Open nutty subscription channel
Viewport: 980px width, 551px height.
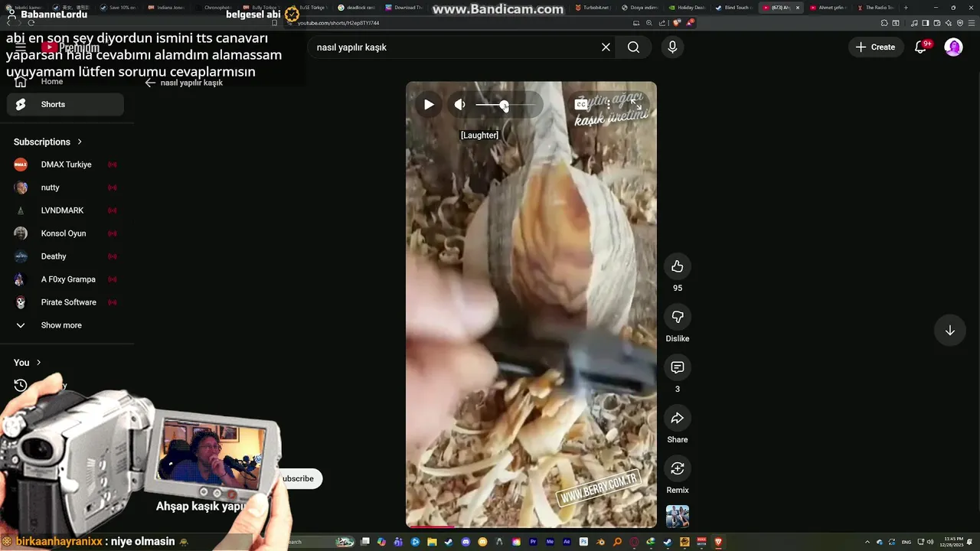[x=65, y=187]
